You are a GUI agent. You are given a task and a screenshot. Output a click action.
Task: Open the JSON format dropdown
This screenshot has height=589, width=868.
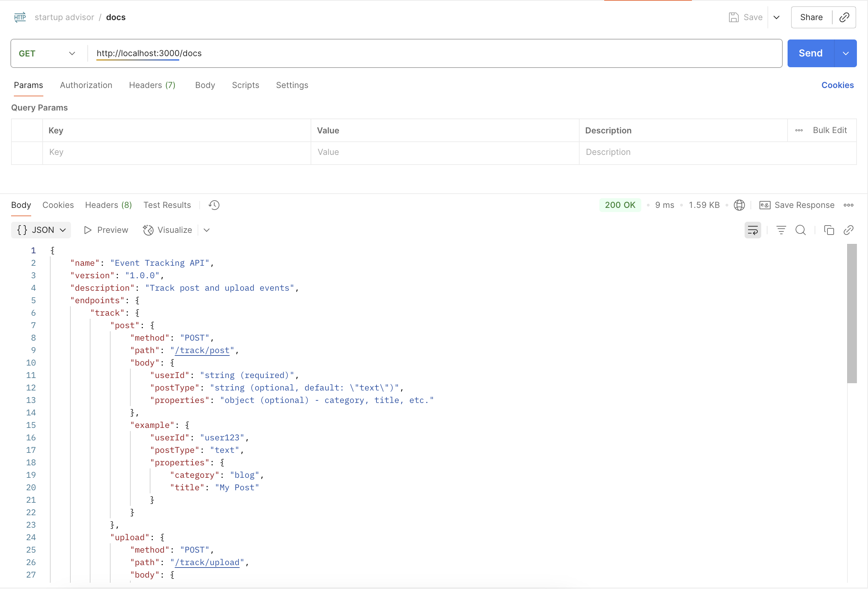point(41,230)
